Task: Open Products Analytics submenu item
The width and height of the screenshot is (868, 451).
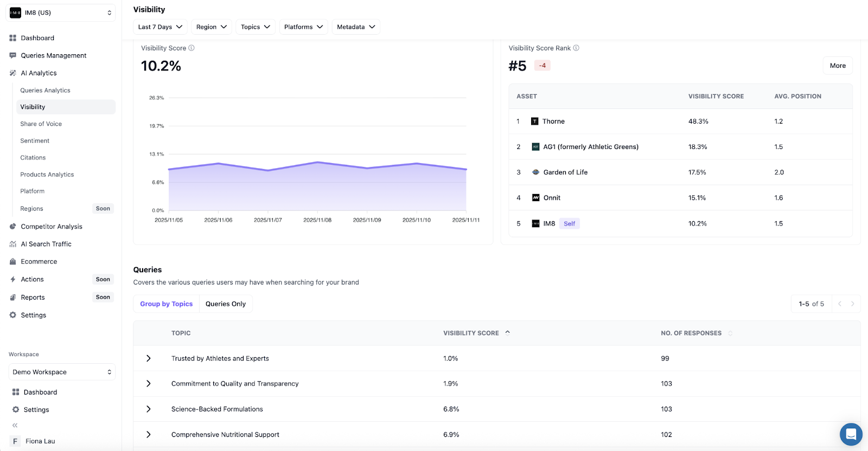Action: coord(47,175)
